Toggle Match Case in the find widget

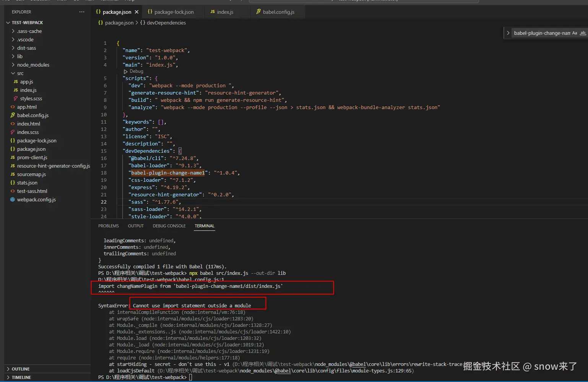(x=575, y=33)
